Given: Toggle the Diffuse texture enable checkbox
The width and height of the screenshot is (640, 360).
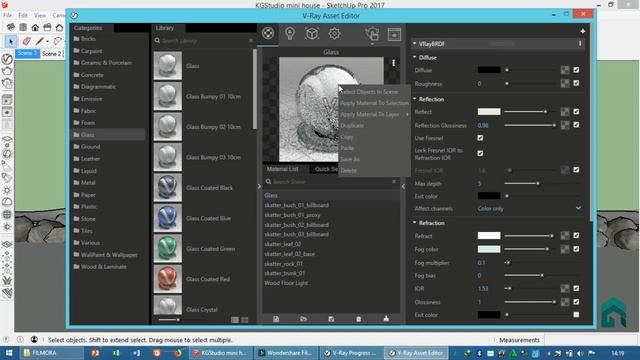Looking at the screenshot, I should click(x=576, y=70).
